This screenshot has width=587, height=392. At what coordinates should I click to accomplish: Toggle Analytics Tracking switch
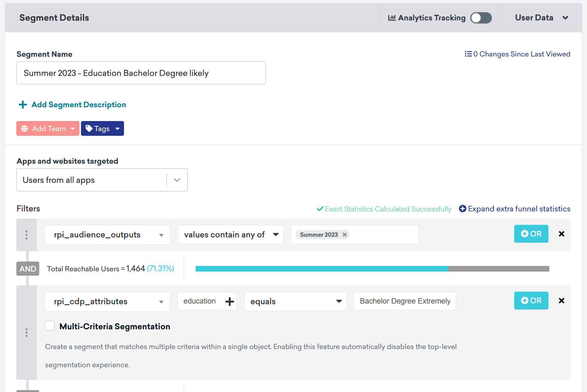pos(481,18)
